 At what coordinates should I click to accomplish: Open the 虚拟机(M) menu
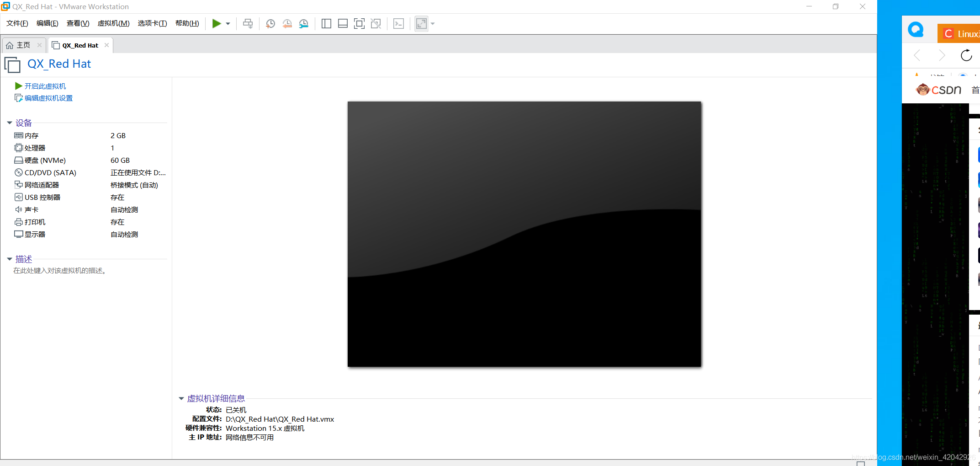(114, 23)
